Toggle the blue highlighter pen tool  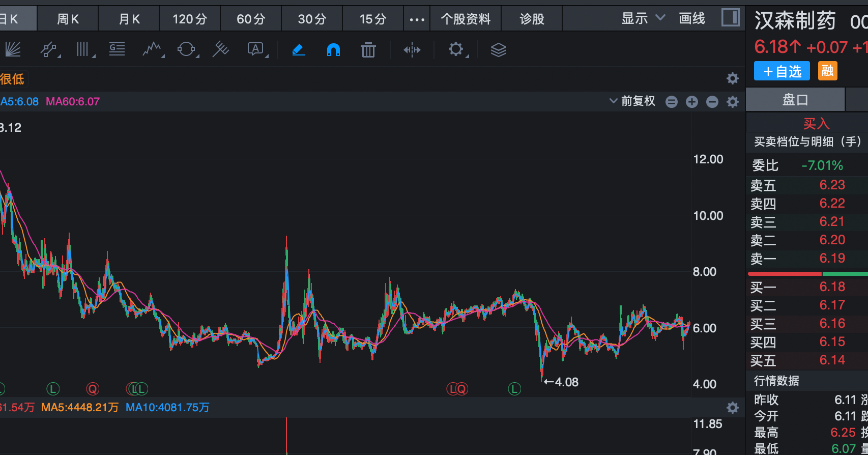(299, 49)
